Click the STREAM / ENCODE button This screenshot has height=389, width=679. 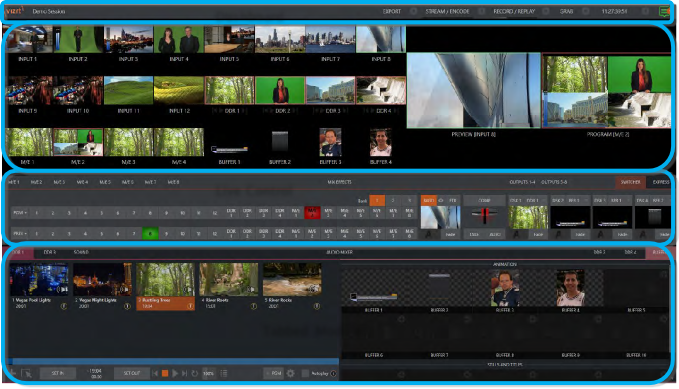[x=447, y=11]
